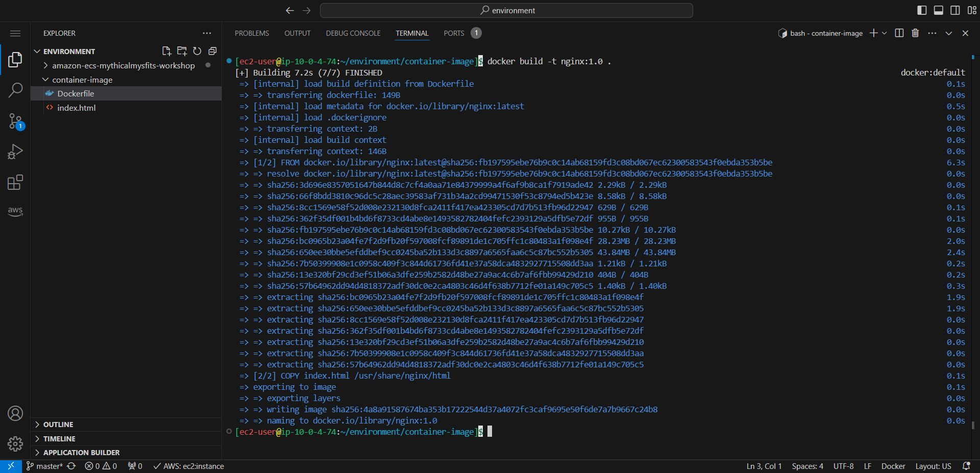Collapse all folders in Explorer

tap(212, 51)
